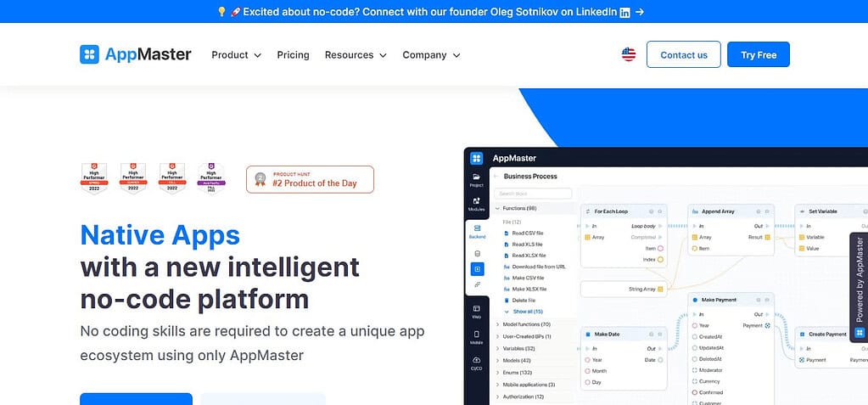This screenshot has width=868, height=405.
Task: Click the Month input pin on Make Date
Action: click(x=587, y=371)
